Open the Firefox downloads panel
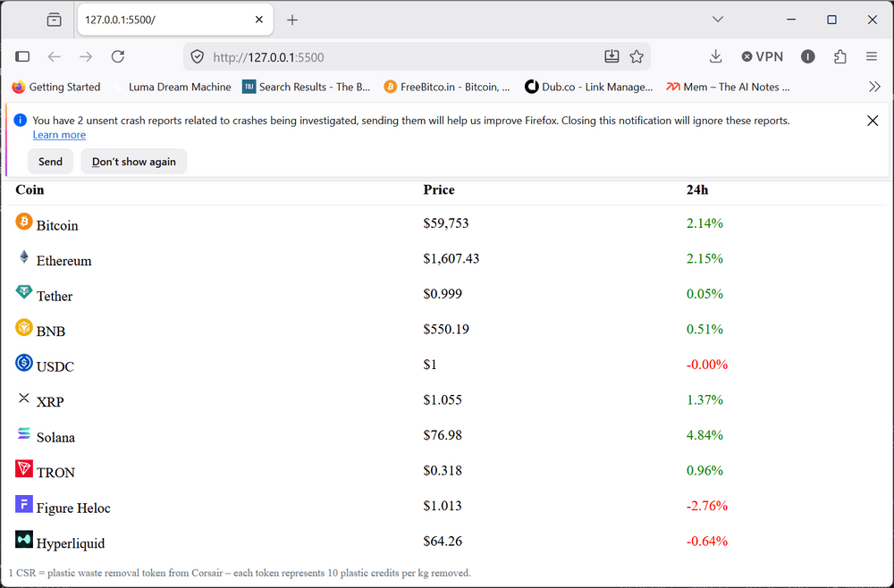Screen dimensions: 894x588 click(715, 56)
